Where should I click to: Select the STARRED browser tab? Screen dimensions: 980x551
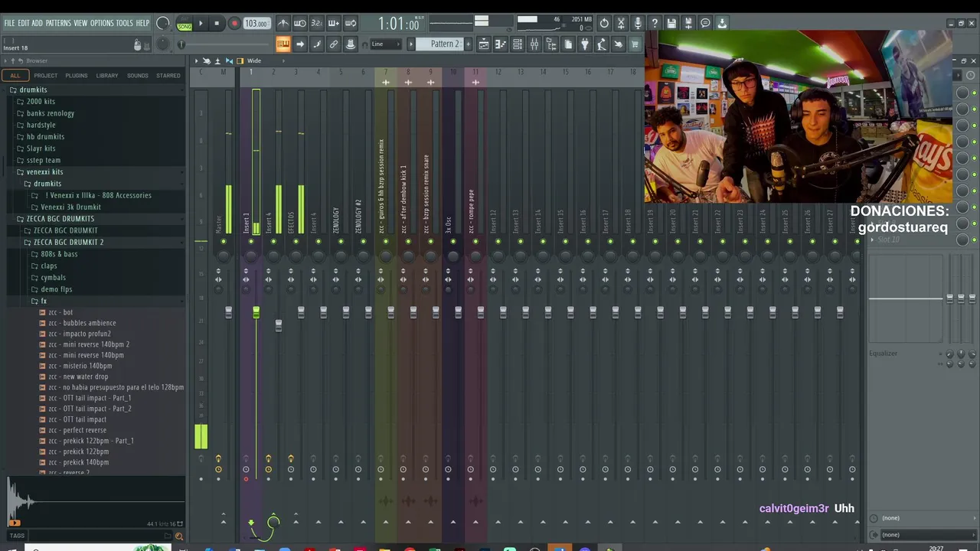tap(168, 76)
